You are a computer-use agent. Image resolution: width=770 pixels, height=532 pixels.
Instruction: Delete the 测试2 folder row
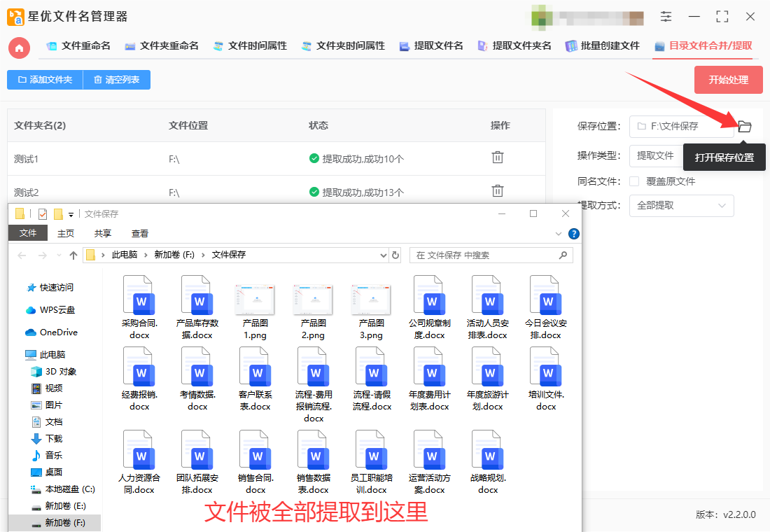[x=498, y=191]
